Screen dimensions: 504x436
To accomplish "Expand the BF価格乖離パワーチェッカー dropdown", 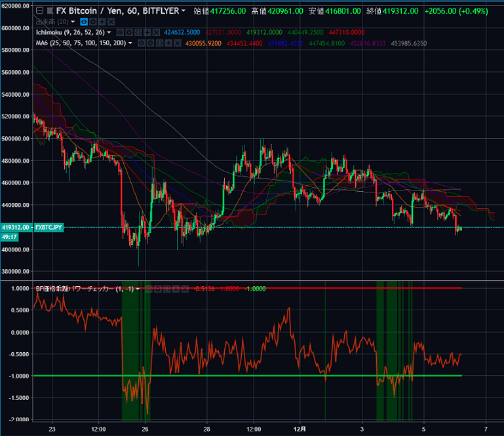I will tap(138, 289).
